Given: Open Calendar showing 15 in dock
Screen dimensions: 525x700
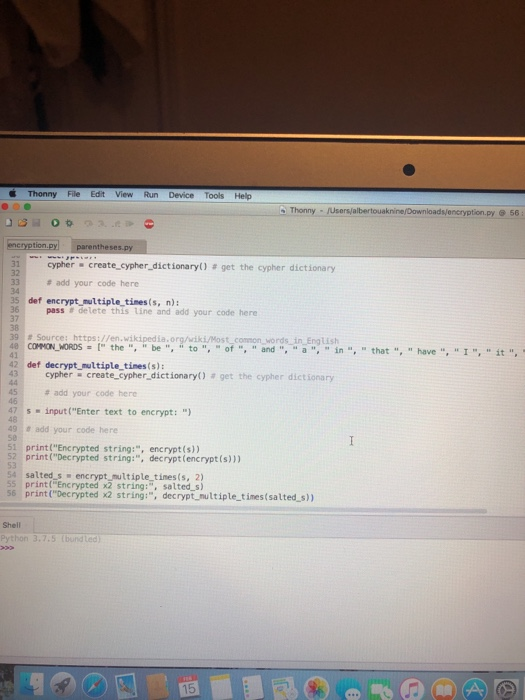Looking at the screenshot, I should (x=188, y=686).
